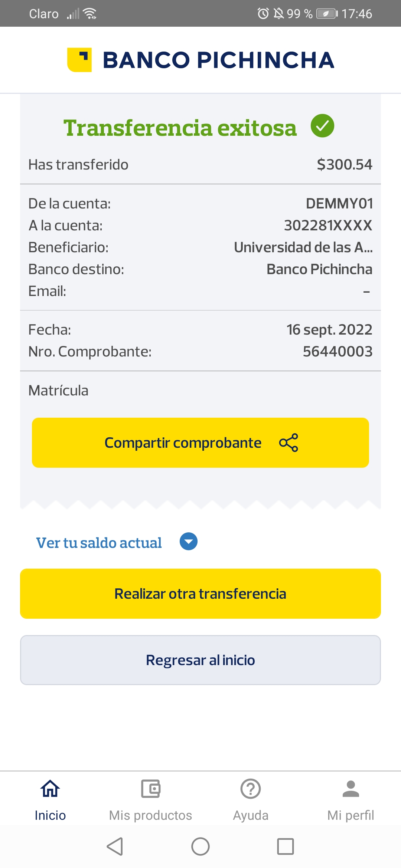Expand the blue saldo dropdown arrow
This screenshot has height=868, width=401.
point(189,542)
